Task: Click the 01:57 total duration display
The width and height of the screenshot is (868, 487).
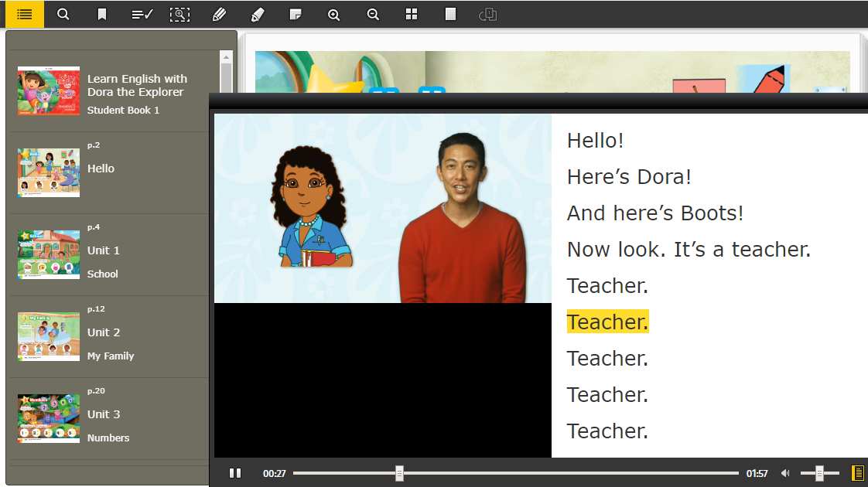Action: point(757,473)
